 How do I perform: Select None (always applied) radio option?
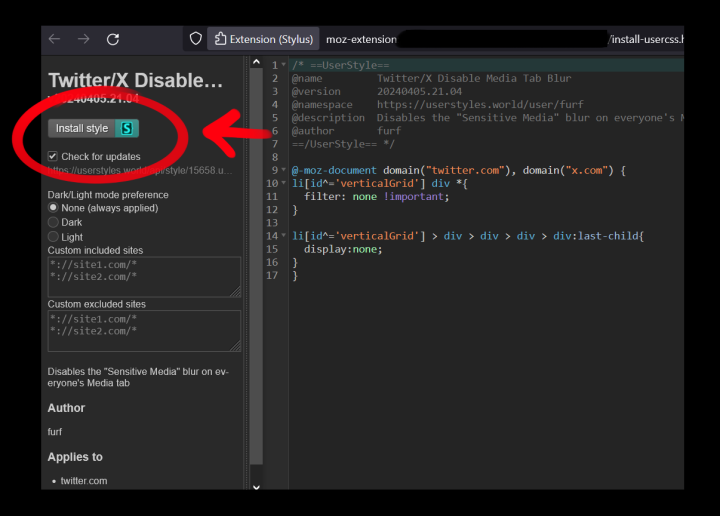point(53,208)
